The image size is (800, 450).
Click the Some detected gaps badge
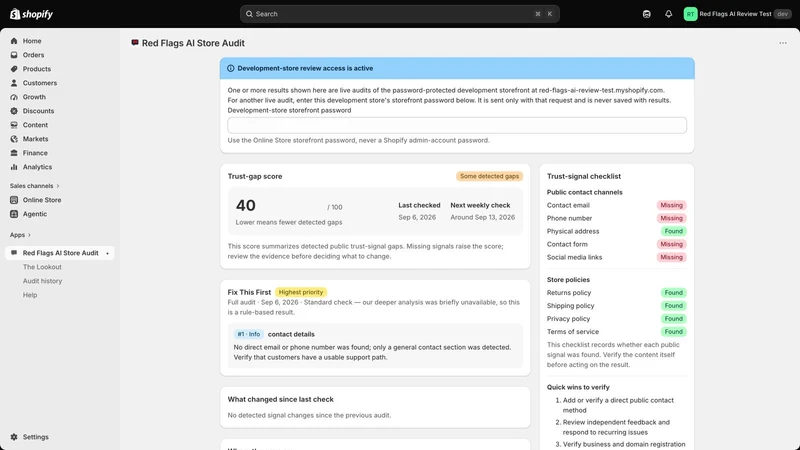coord(489,176)
